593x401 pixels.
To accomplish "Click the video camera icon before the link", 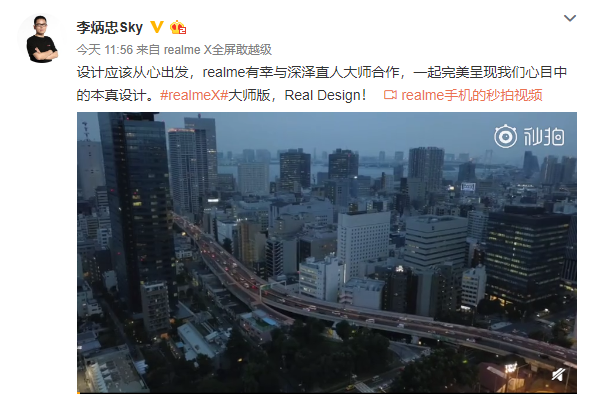I will coord(390,95).
